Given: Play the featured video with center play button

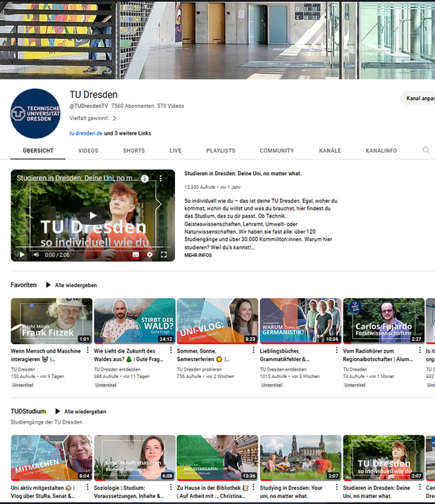Looking at the screenshot, I should coord(93,216).
